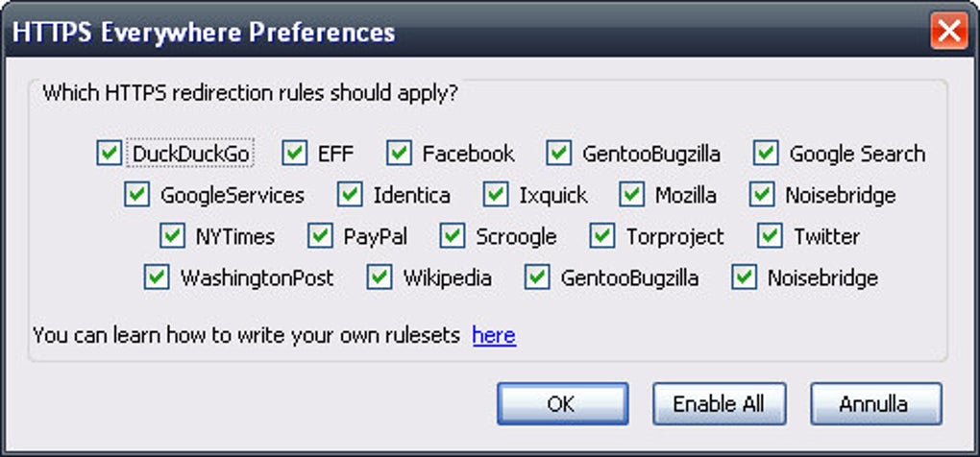Toggle the Torproject rule
Screen dimensions: 980x457
602,236
